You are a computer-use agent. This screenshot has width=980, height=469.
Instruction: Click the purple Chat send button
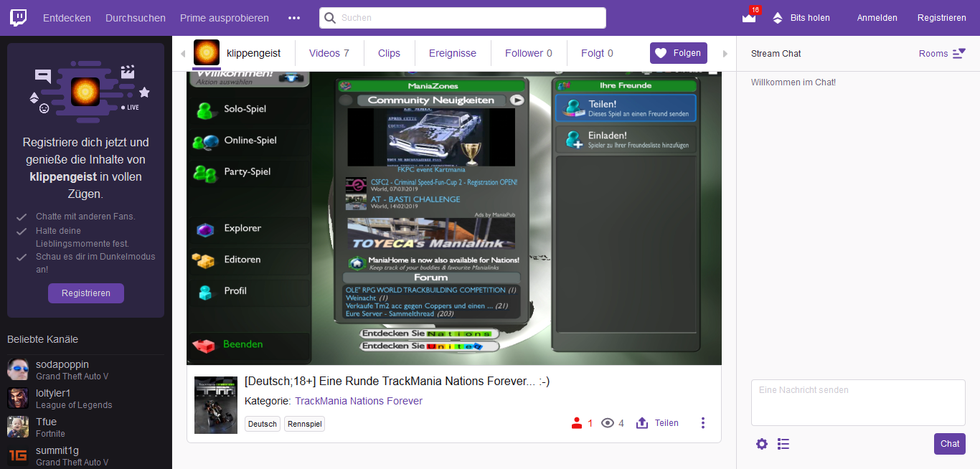click(x=950, y=444)
